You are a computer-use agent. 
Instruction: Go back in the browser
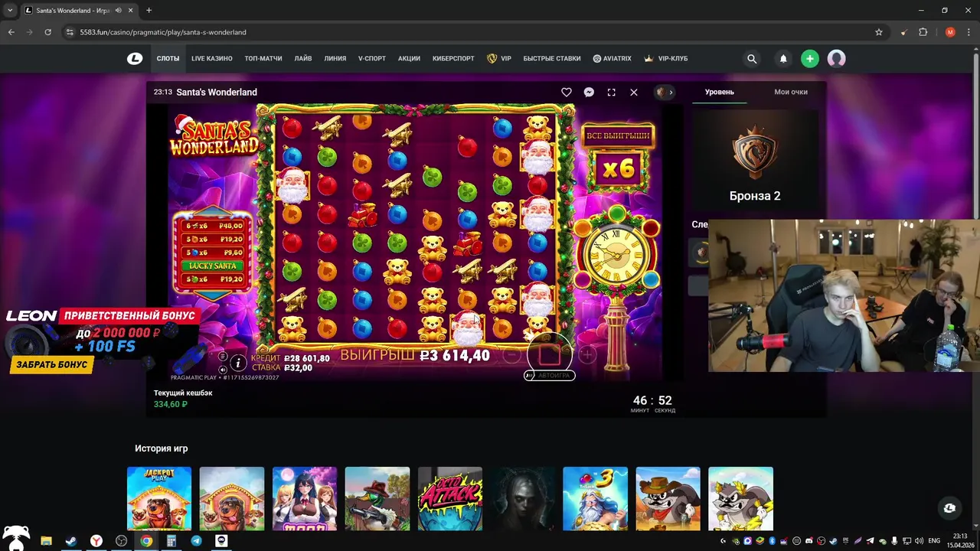[x=11, y=32]
